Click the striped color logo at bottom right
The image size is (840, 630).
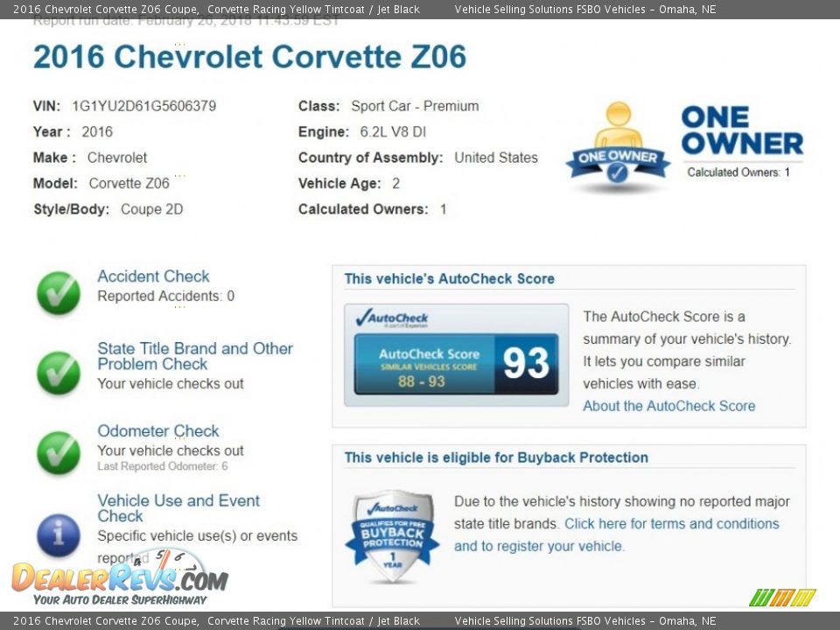coord(782,598)
